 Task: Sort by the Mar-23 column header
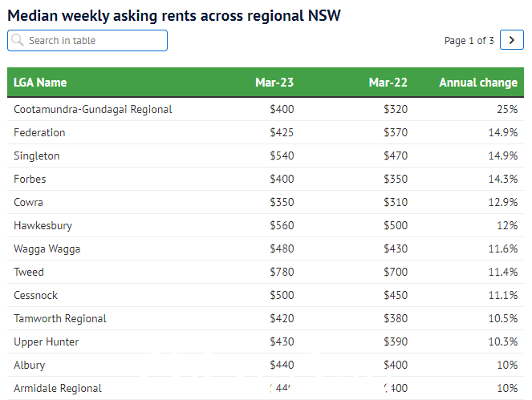click(x=274, y=83)
